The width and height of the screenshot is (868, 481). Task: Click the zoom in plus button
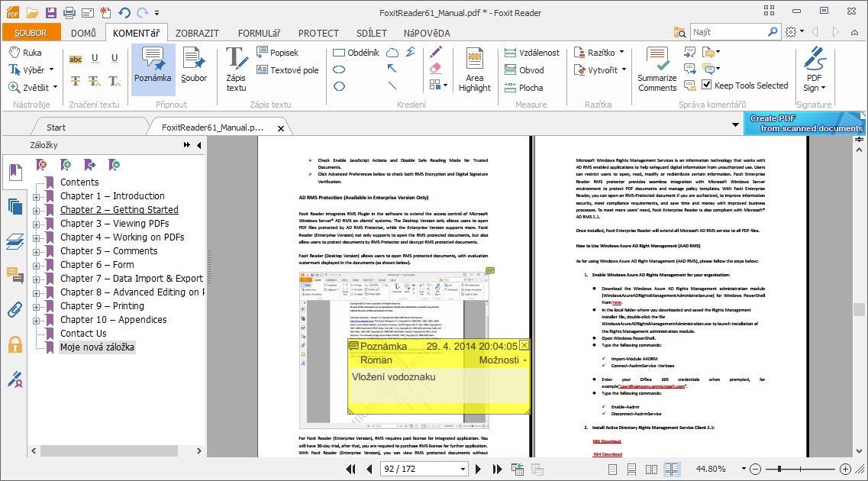[845, 470]
